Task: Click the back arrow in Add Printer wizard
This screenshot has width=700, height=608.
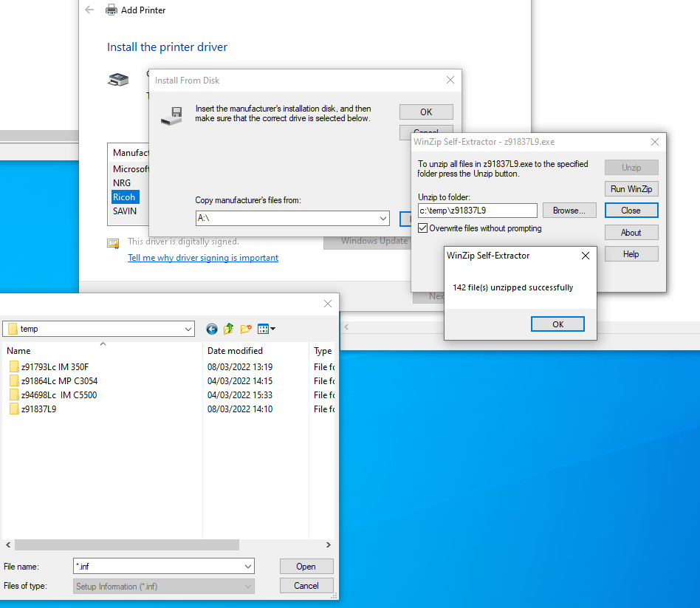Action: tap(89, 10)
